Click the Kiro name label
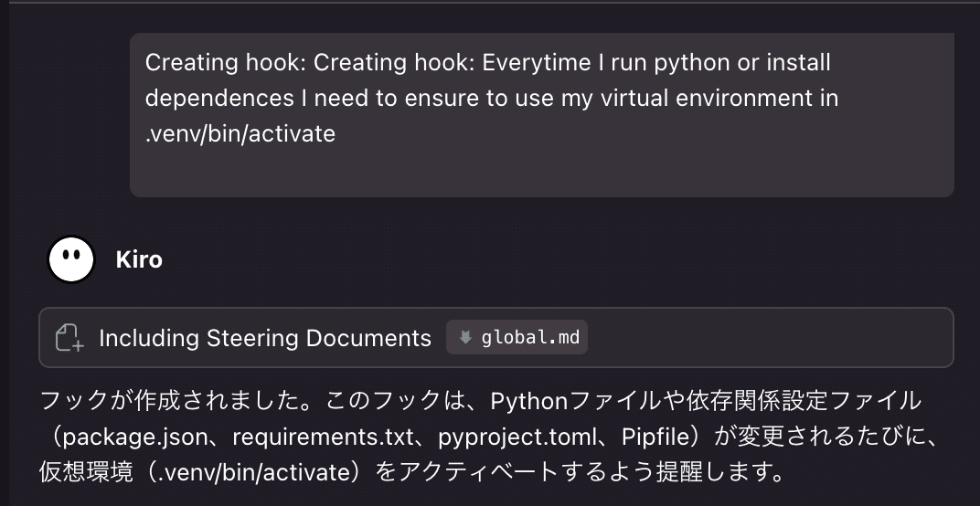Viewport: 980px width, 506px height. 139,259
